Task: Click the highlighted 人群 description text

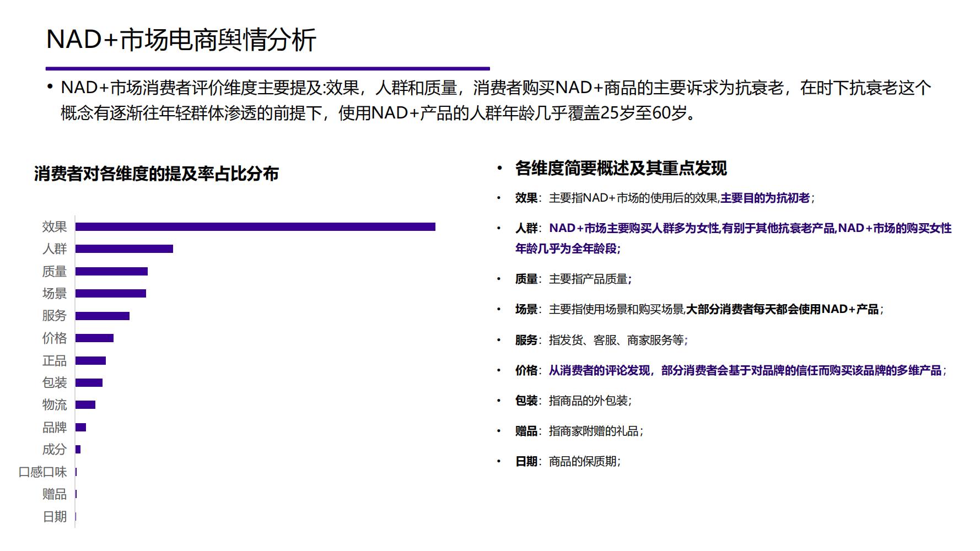Action: click(717, 229)
